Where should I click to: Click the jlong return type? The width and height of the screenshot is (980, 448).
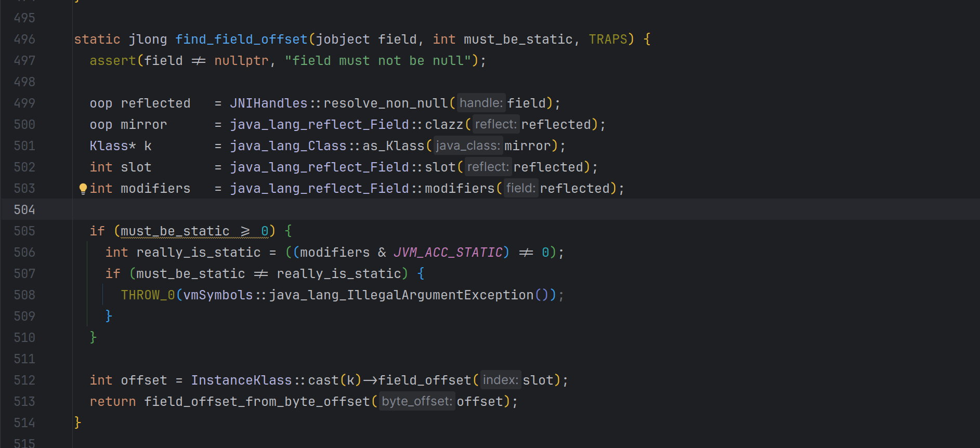(x=148, y=39)
